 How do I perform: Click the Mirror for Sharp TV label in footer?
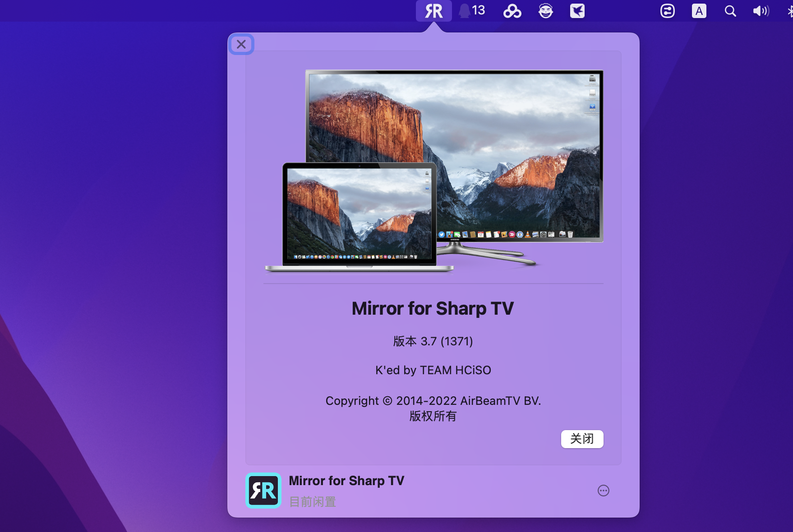(346, 481)
